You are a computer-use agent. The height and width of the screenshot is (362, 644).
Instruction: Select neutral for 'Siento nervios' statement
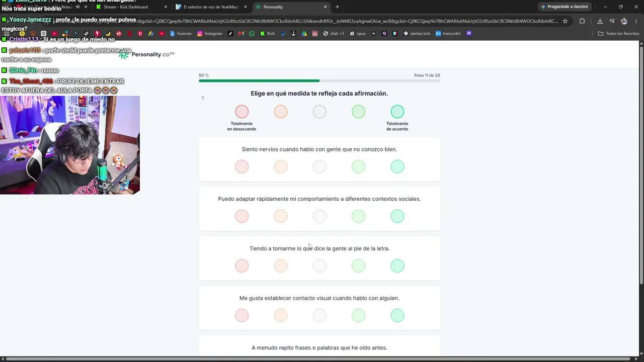(319, 166)
